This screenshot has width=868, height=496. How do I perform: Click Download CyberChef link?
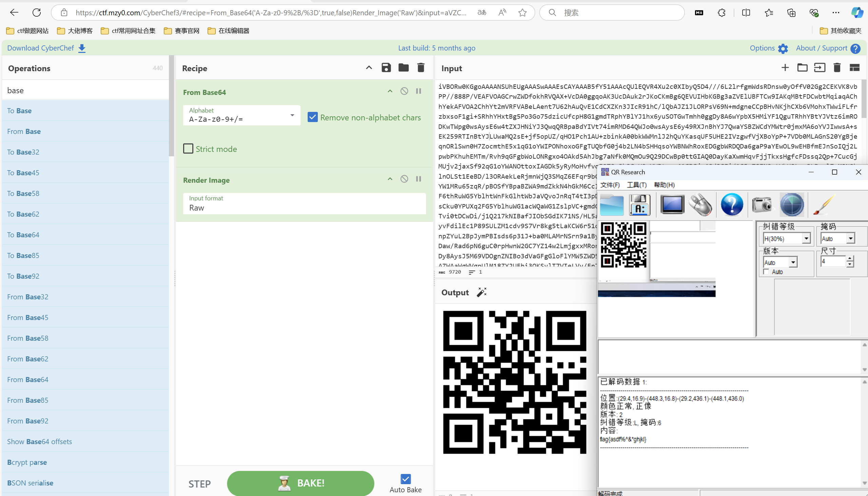[46, 48]
